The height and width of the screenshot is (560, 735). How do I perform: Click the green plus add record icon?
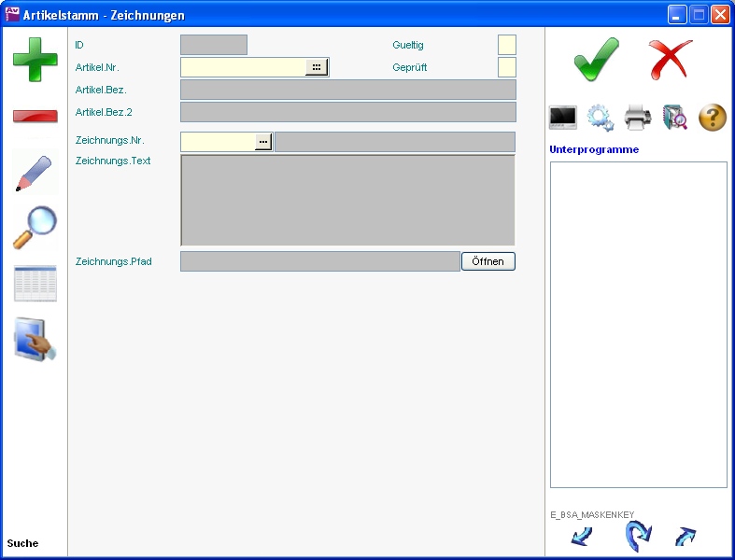tap(35, 60)
